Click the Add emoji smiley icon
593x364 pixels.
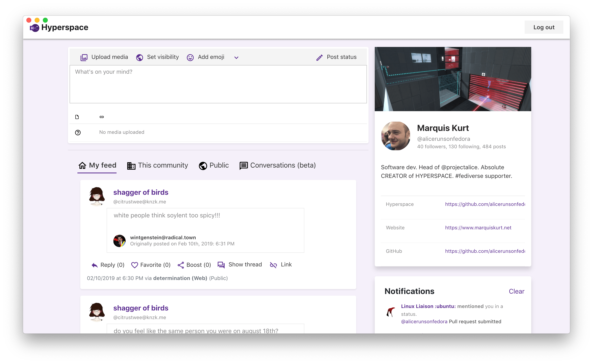click(191, 57)
